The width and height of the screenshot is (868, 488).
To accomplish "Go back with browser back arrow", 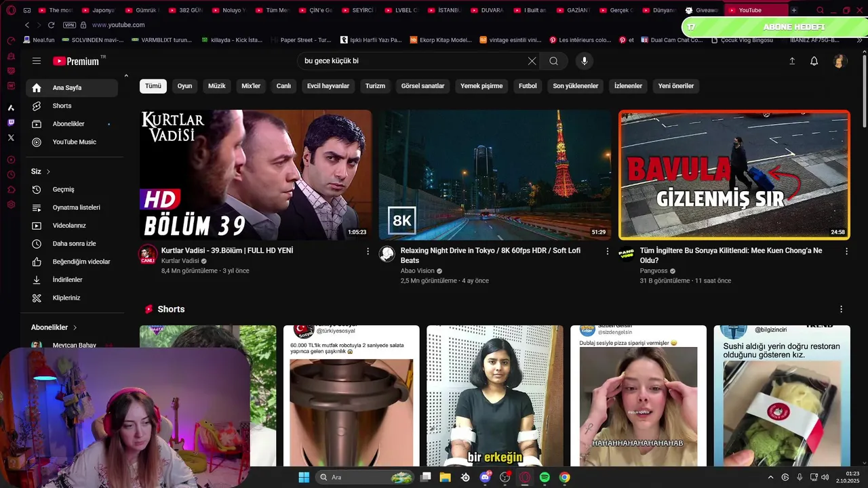I will (x=27, y=25).
